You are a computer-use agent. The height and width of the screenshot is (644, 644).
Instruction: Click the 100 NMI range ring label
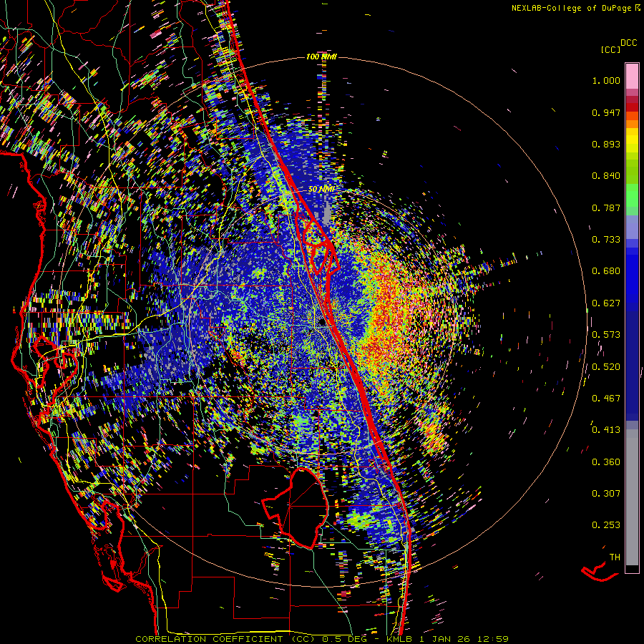click(321, 57)
